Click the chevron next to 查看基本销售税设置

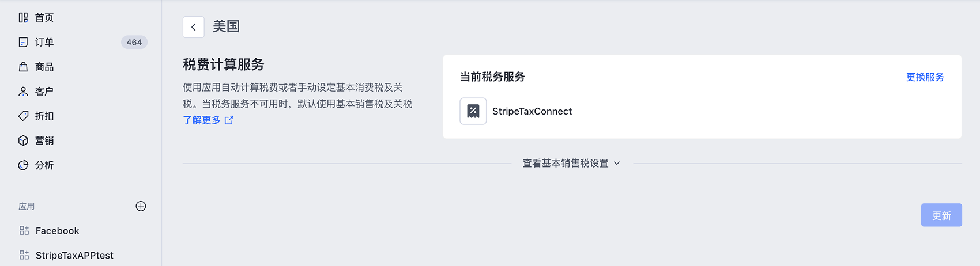click(x=617, y=164)
